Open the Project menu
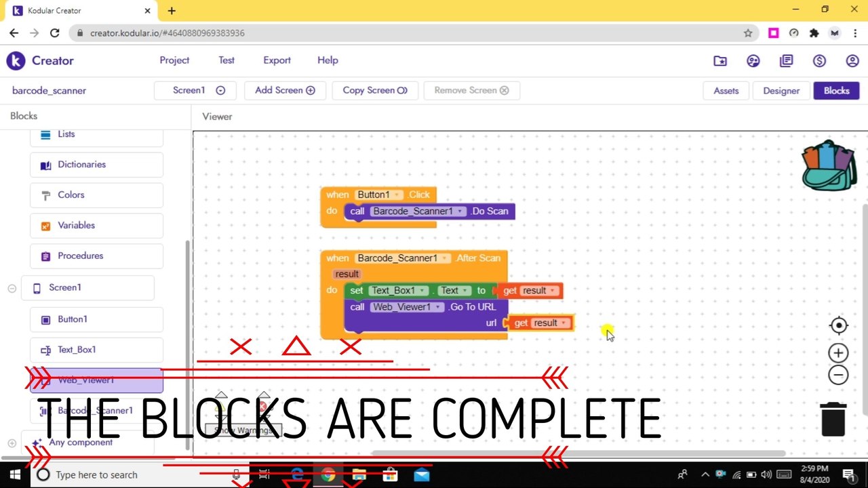This screenshot has height=488, width=868. pyautogui.click(x=174, y=60)
